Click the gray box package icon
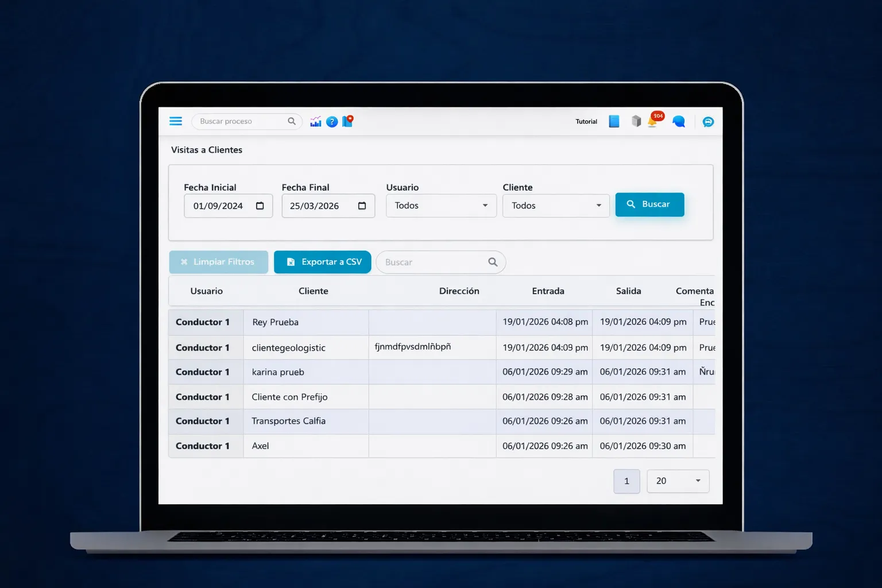The image size is (882, 588). tap(636, 122)
